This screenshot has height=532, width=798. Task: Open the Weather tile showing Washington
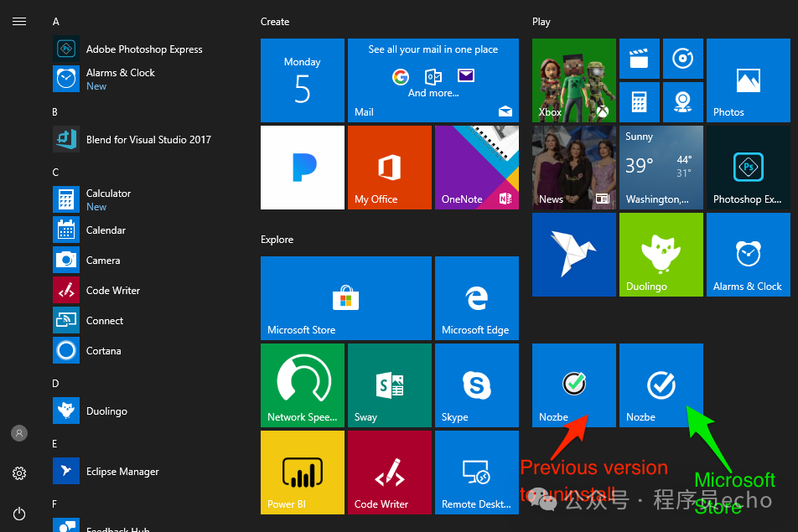661,167
